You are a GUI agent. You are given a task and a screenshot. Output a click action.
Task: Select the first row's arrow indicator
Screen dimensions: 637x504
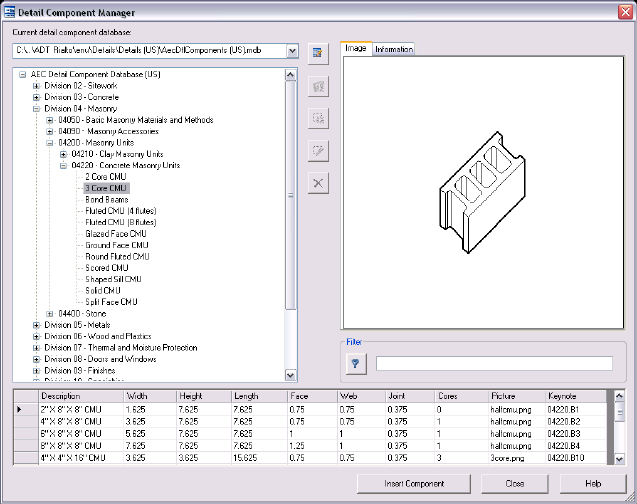pyautogui.click(x=18, y=409)
